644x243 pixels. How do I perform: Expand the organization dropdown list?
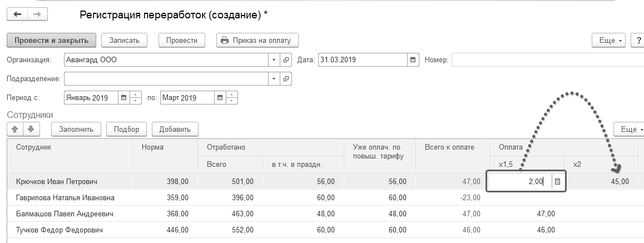click(x=274, y=59)
